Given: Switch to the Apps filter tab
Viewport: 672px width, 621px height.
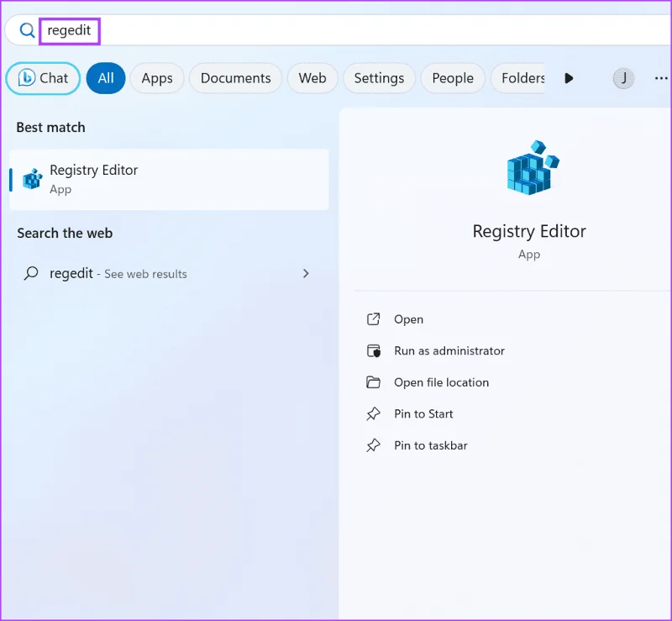Looking at the screenshot, I should (157, 78).
